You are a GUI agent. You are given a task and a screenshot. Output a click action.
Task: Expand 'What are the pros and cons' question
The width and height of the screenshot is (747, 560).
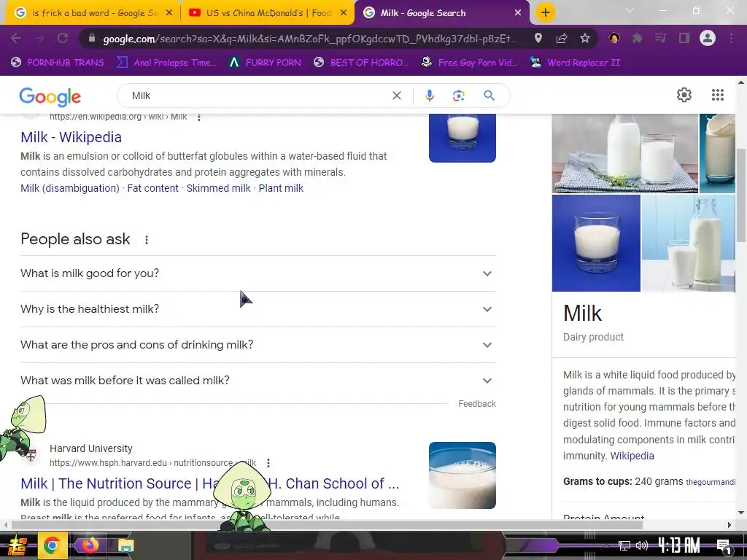(x=258, y=345)
